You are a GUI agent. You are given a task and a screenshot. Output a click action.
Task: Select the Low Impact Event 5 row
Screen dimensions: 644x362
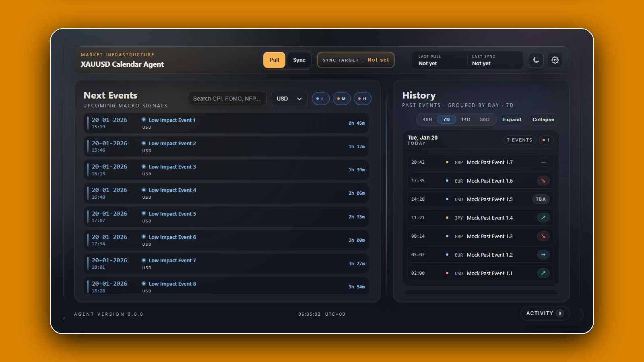(226, 217)
